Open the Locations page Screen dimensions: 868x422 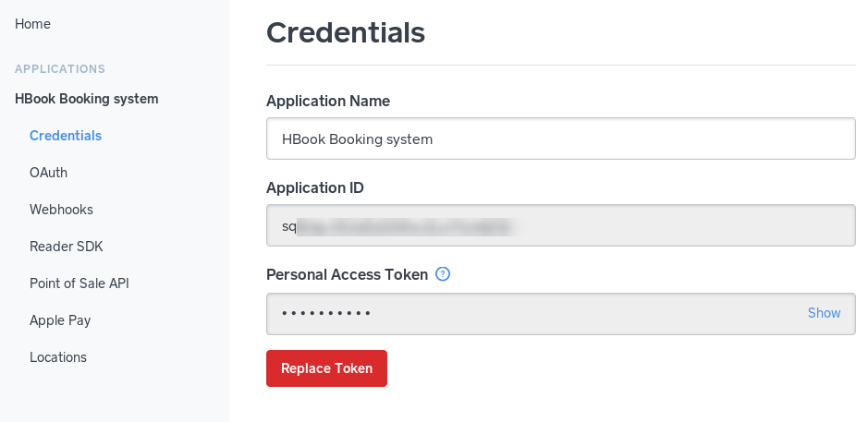tap(58, 357)
